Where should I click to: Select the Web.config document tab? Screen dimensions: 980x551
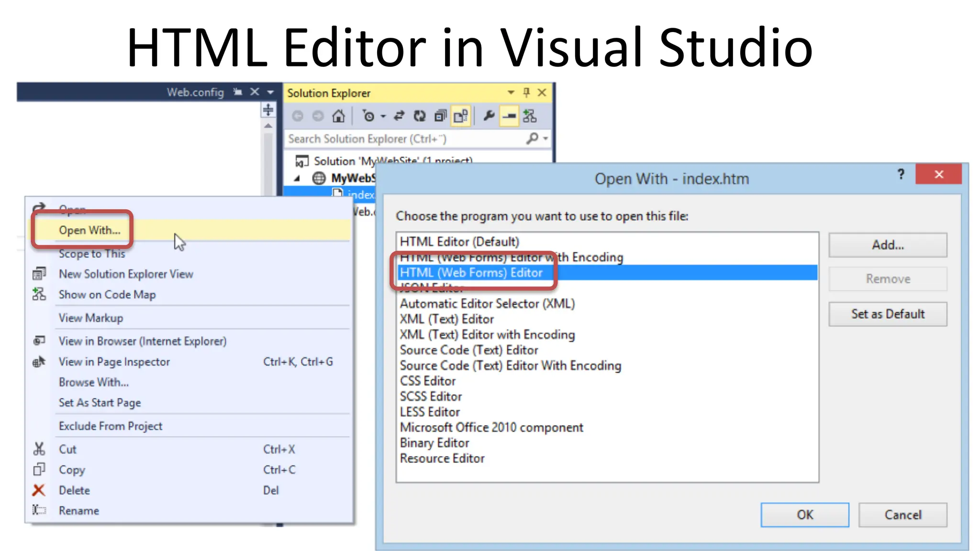coord(195,92)
